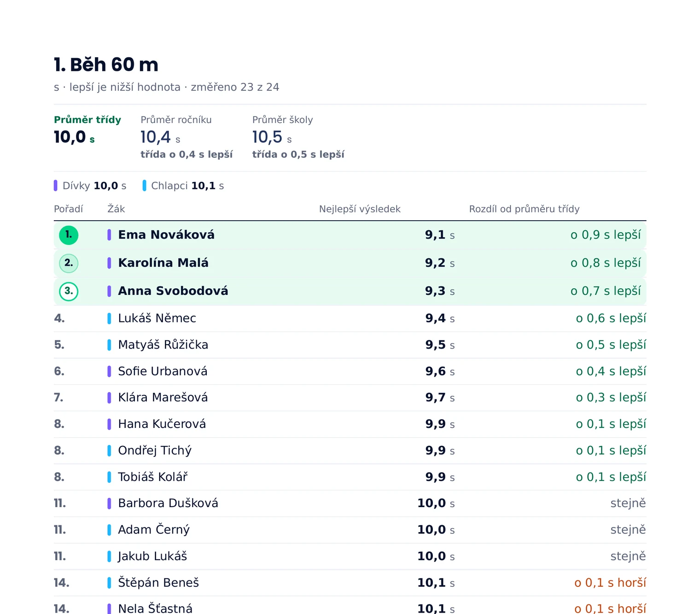
Task: Click the name "Tobiáš Kolář"
Action: point(153,477)
